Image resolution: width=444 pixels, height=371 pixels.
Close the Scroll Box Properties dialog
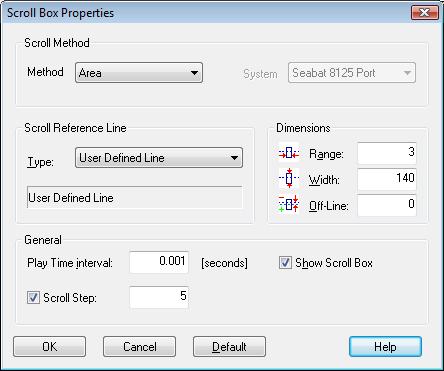tap(425, 13)
